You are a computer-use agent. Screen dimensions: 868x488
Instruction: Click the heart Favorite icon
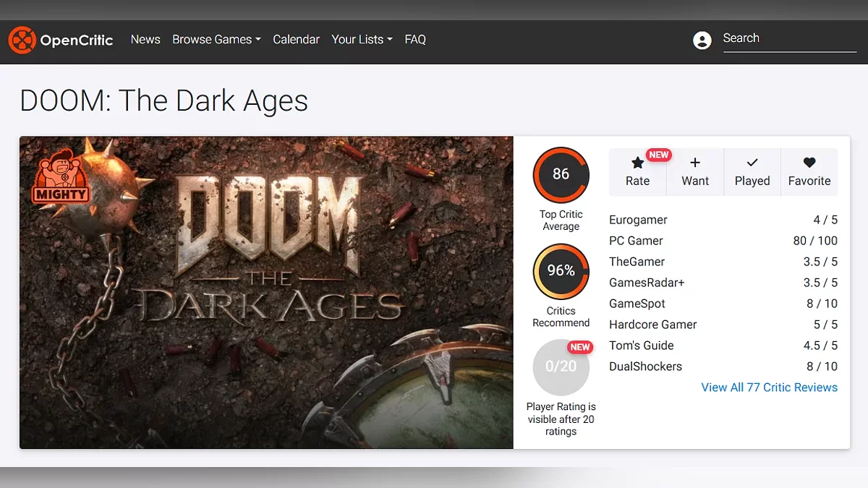pyautogui.click(x=809, y=163)
